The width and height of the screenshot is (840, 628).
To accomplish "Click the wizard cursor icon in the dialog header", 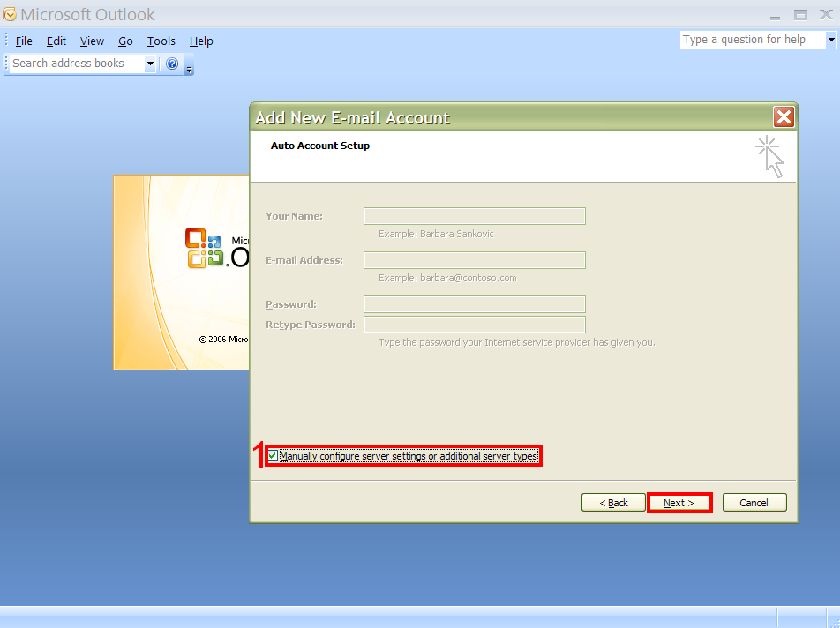I will (770, 156).
